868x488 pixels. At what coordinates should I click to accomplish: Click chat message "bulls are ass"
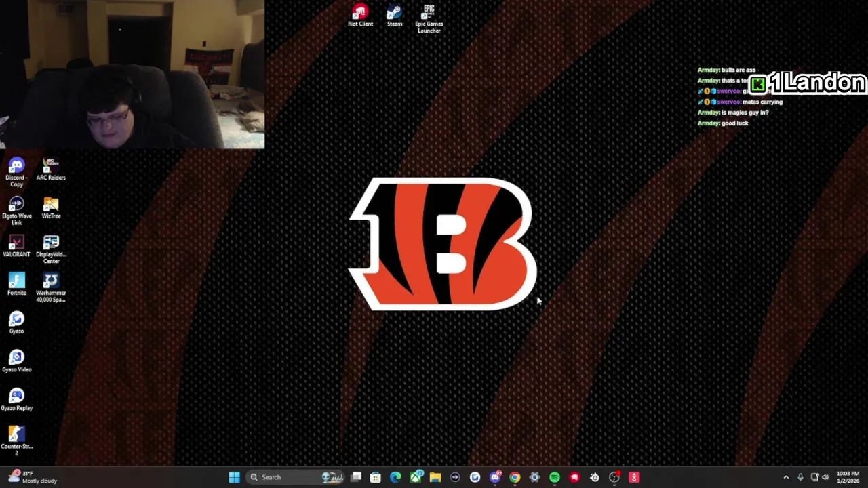(738, 70)
